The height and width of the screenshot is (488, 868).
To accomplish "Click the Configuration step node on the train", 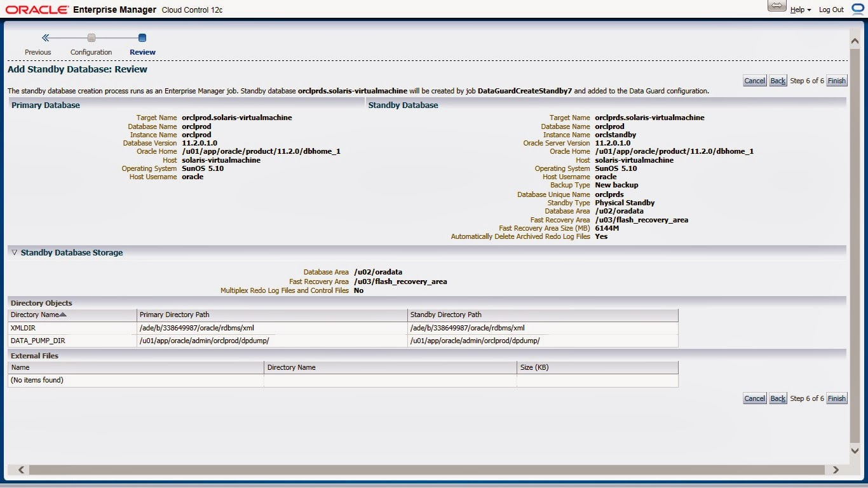I will click(91, 37).
